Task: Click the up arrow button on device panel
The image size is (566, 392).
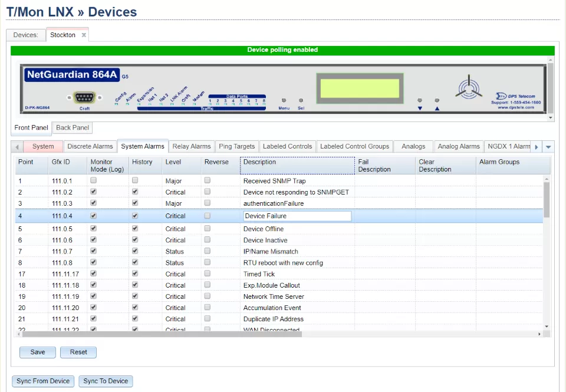Action: tap(437, 108)
